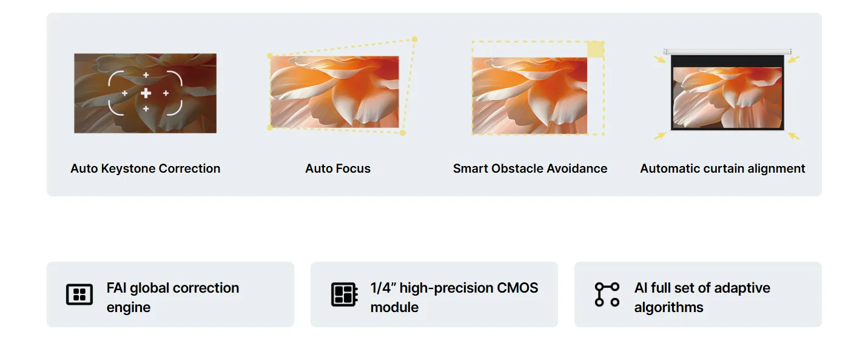Click the white focus crosshair on the flower image
The height and width of the screenshot is (349, 868).
point(146,93)
